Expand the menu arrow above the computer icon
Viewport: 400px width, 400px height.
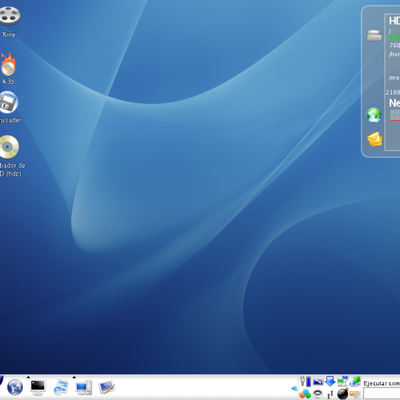[74, 377]
